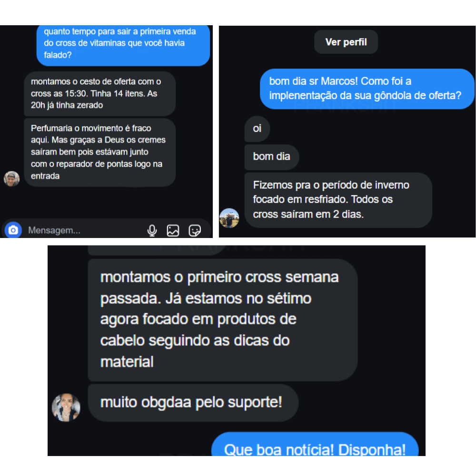The height and width of the screenshot is (476, 476).
Task: Select message "Fizemos pra o período de inverno"
Action: tap(338, 200)
